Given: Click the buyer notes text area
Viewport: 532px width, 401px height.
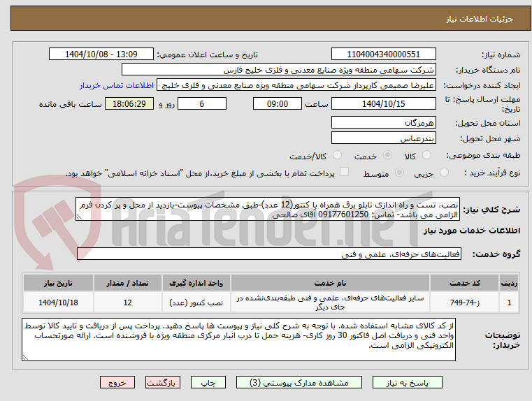Looking at the screenshot, I should coord(238,340).
